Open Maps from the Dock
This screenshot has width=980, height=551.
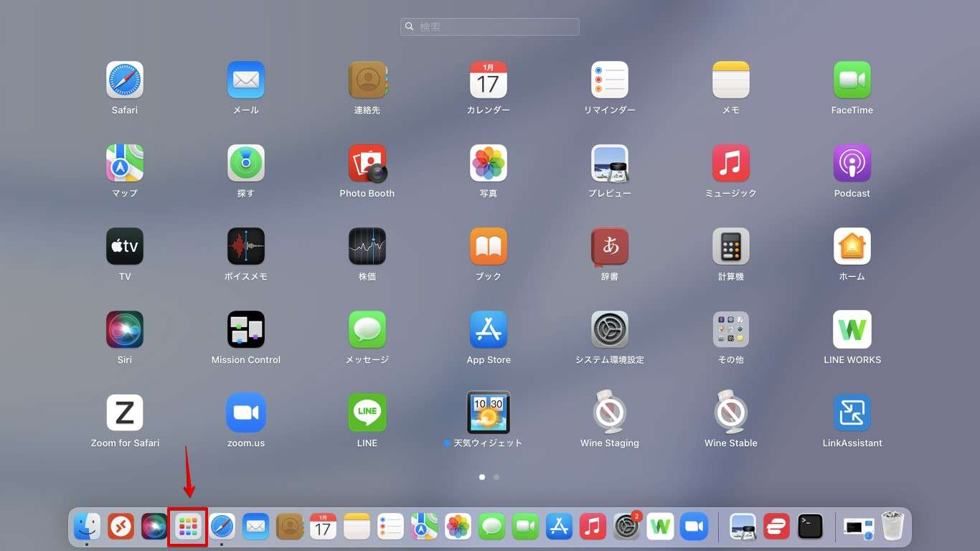[x=424, y=527]
